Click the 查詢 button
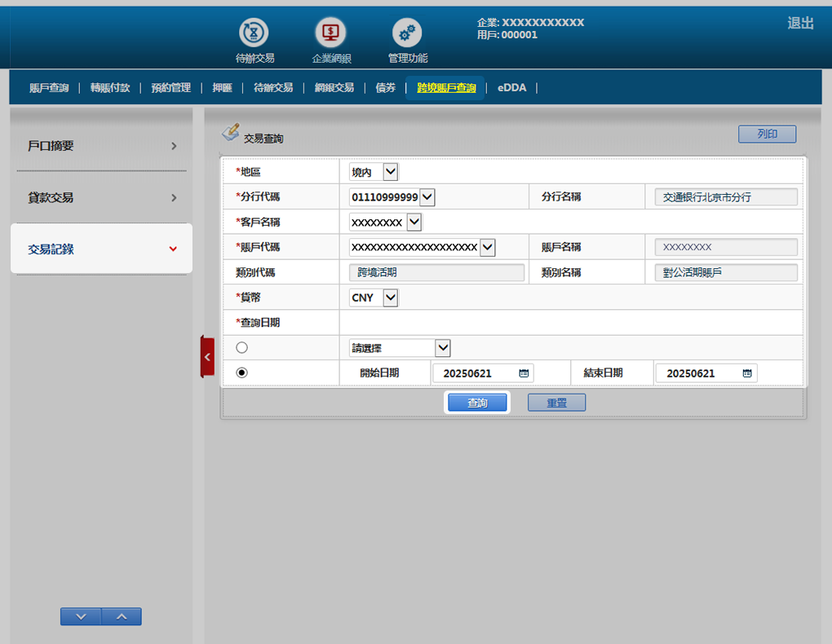Image resolution: width=832 pixels, height=644 pixels. pyautogui.click(x=477, y=403)
